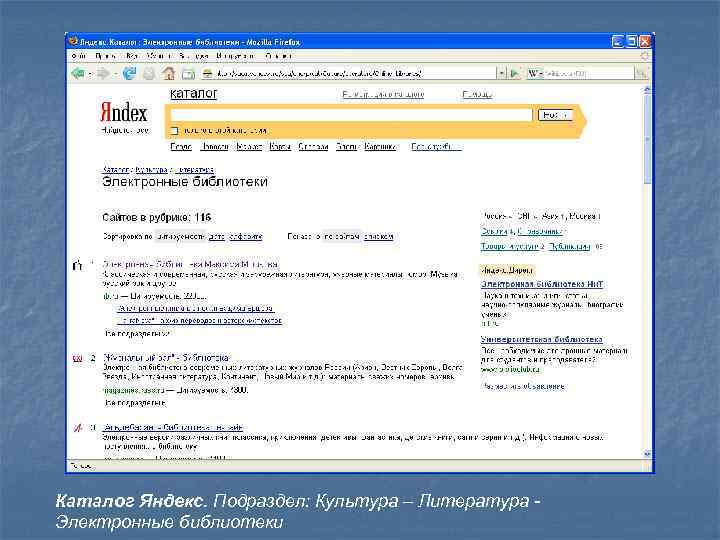Open the каталог heading link
The width and height of the screenshot is (720, 540).
[193, 94]
